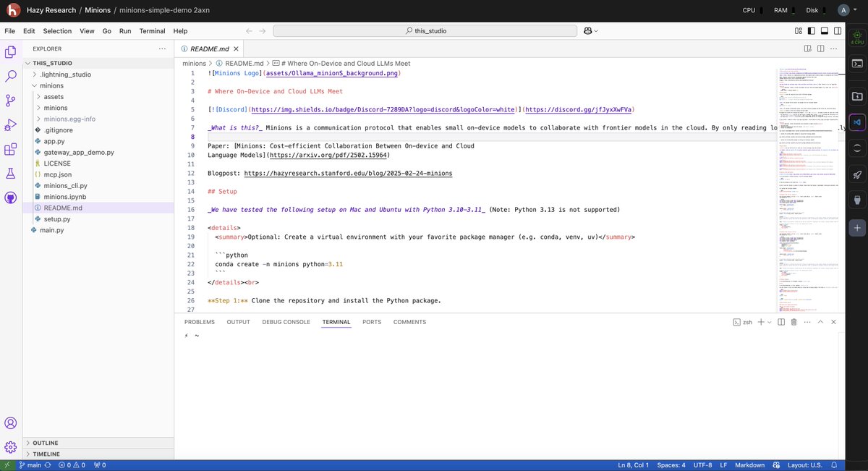
Task: Click the errors and warnings counter
Action: point(72,465)
